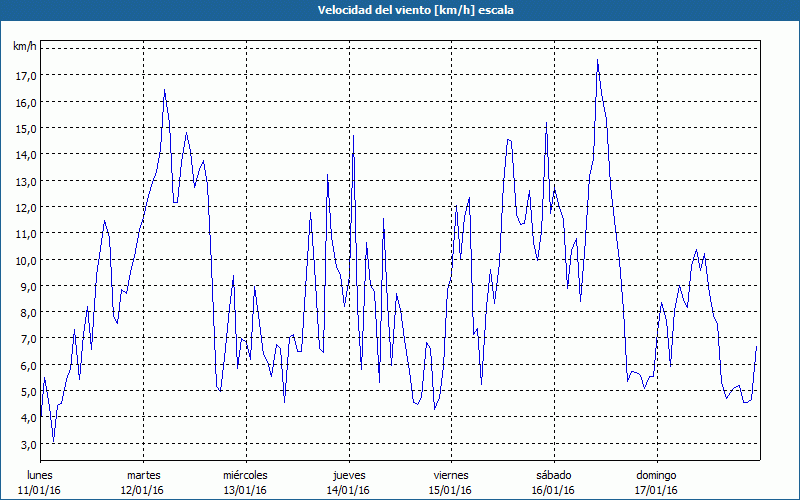Viewport: 800px width, 500px height.
Task: Click the 11/01/16 date label
Action: (41, 490)
